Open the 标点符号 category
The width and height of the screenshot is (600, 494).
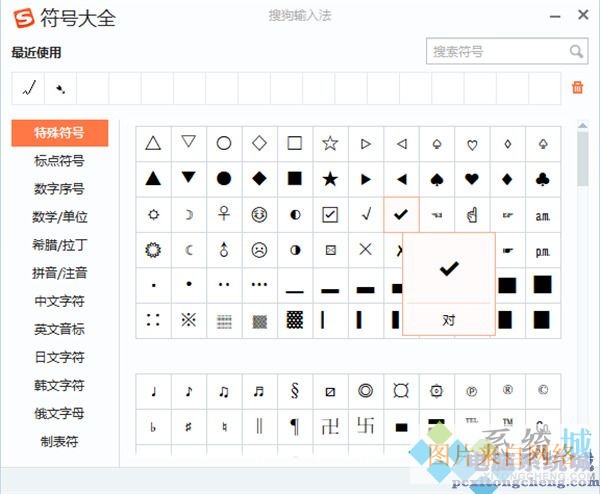coord(59,160)
